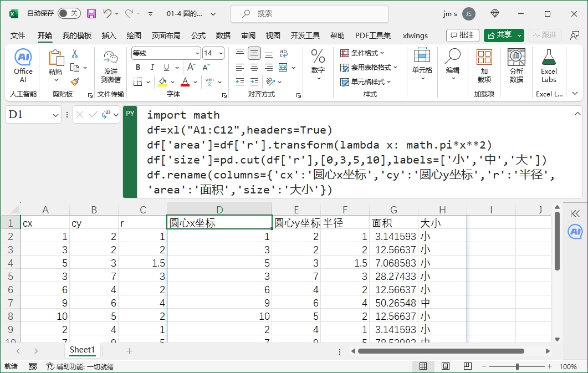Click the Decrease Indent icon
Screen dimensions: 588x373
(x=240, y=81)
